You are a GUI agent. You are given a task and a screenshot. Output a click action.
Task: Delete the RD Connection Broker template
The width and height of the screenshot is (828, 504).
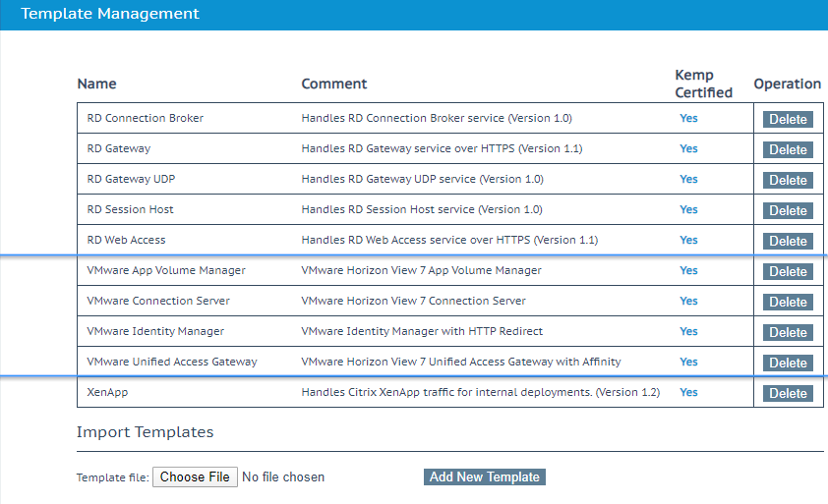(788, 120)
